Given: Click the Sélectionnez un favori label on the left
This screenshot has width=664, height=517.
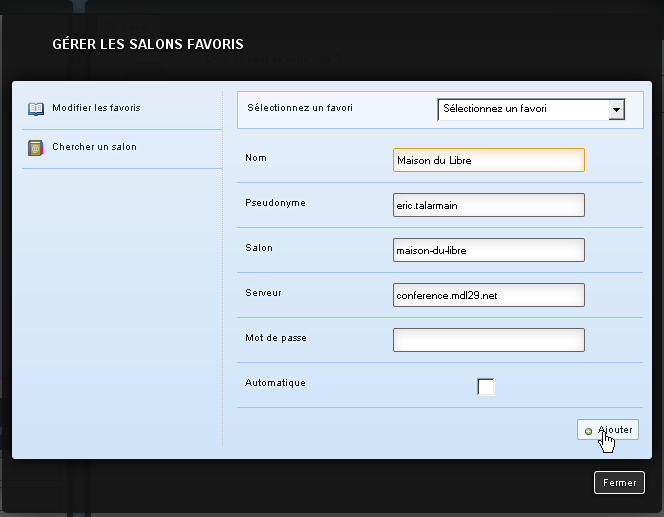Looking at the screenshot, I should point(300,108).
